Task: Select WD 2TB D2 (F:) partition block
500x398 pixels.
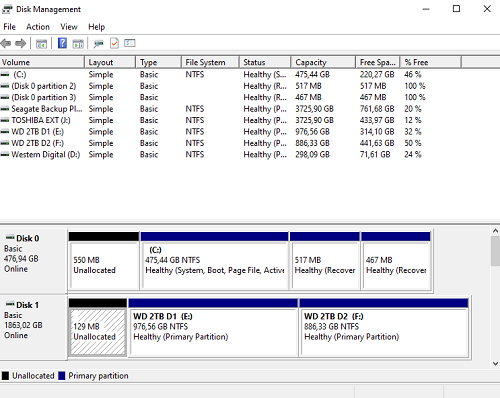Action: pos(384,328)
